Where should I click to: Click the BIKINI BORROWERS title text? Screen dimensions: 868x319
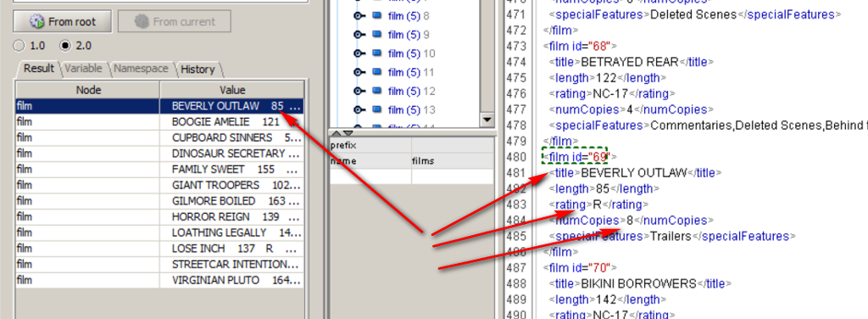(x=637, y=284)
